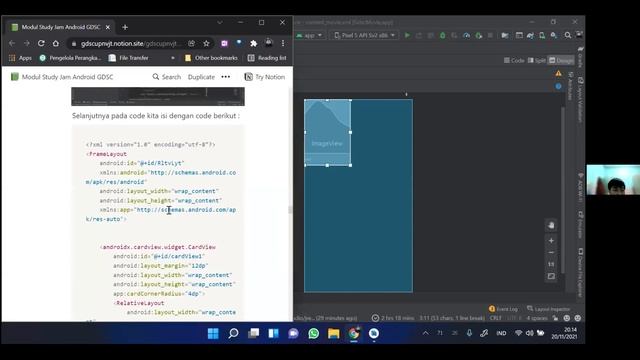
Task: Open the Chrome tab search dropdown arrow
Action: coord(220,22)
